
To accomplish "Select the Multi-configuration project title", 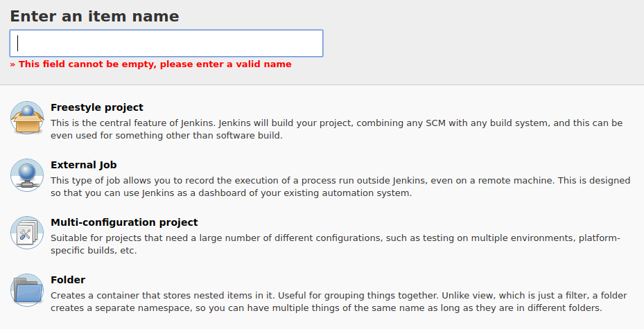I will point(124,222).
